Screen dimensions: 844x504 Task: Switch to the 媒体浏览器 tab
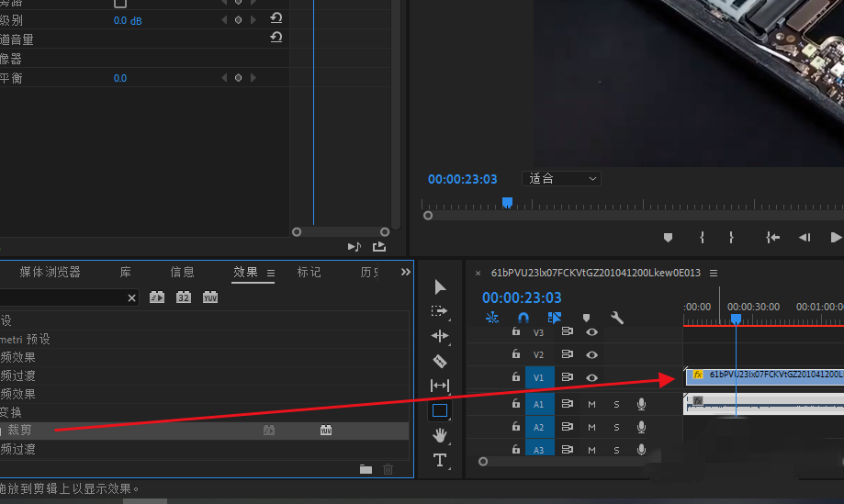[50, 273]
